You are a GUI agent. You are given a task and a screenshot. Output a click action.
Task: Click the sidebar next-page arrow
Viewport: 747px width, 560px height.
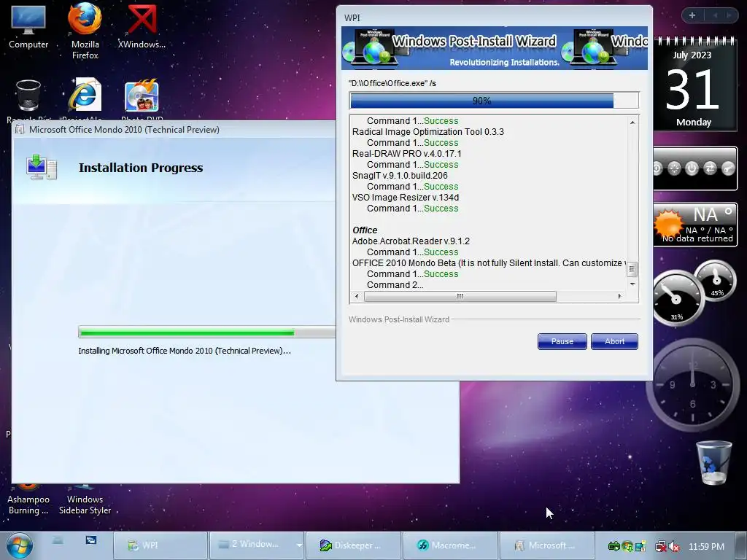729,15
